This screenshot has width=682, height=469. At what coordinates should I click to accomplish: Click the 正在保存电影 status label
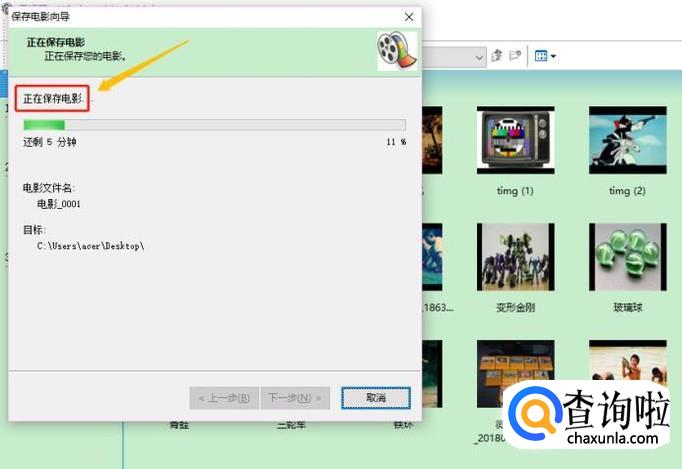point(53,99)
